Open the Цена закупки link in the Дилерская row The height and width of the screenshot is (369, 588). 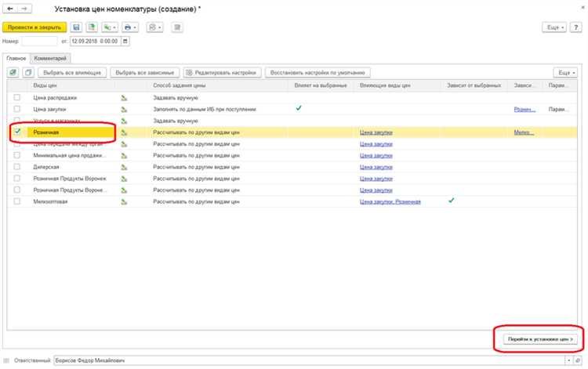[376, 167]
